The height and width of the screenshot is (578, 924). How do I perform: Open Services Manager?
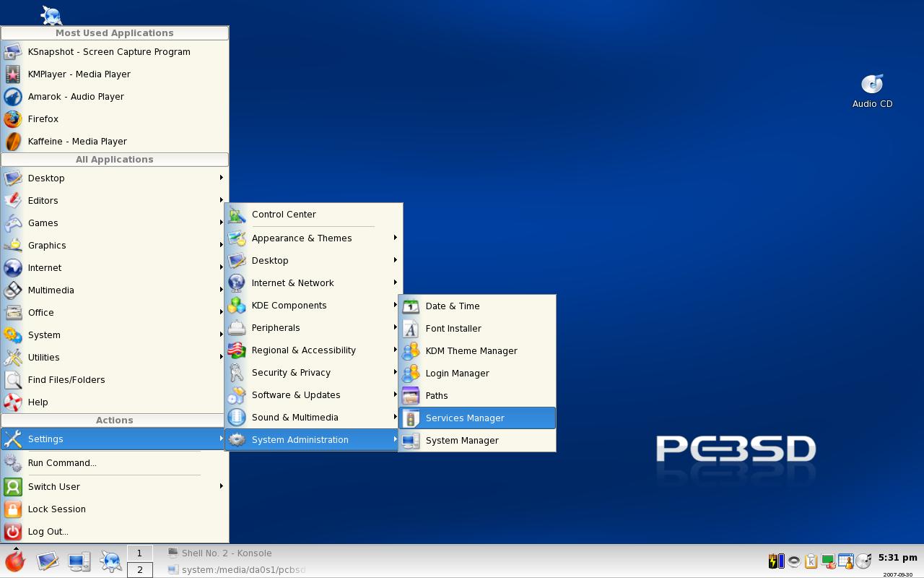[x=477, y=418]
